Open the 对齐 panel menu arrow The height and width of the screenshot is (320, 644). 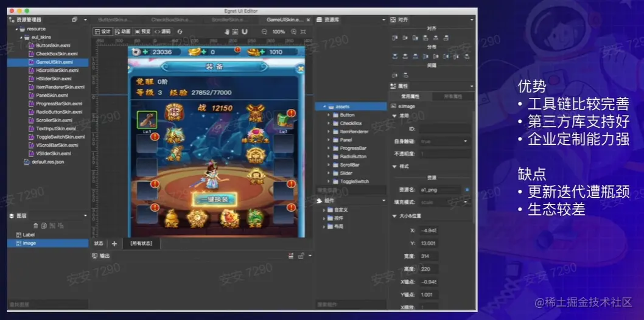472,19
